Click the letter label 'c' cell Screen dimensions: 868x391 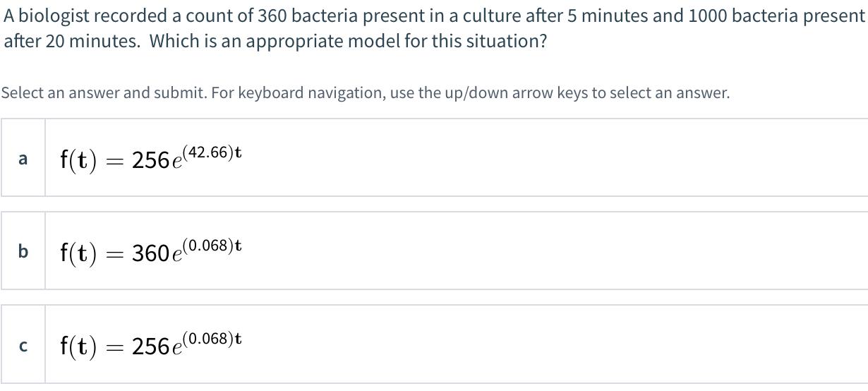(23, 344)
